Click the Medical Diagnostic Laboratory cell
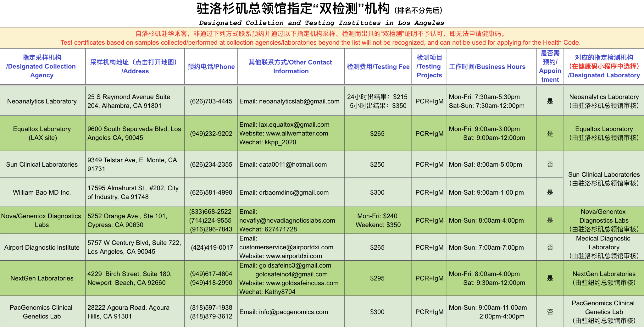644x327 pixels. coord(604,247)
